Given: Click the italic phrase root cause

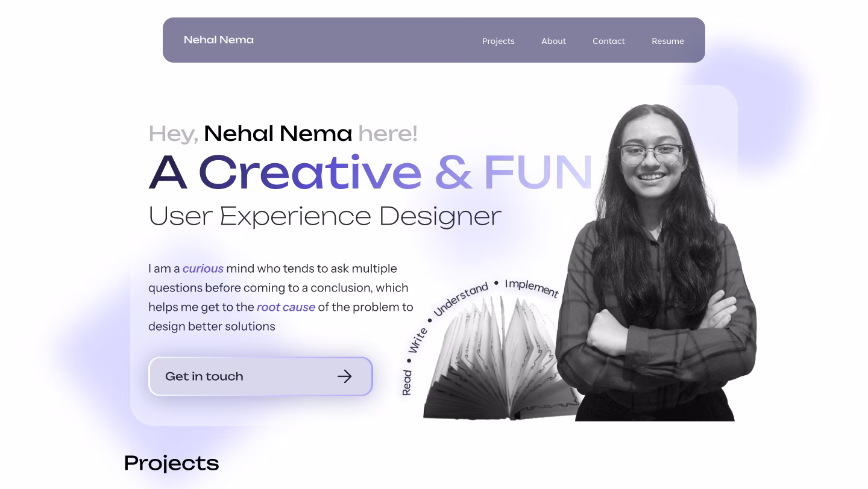Looking at the screenshot, I should click(286, 307).
